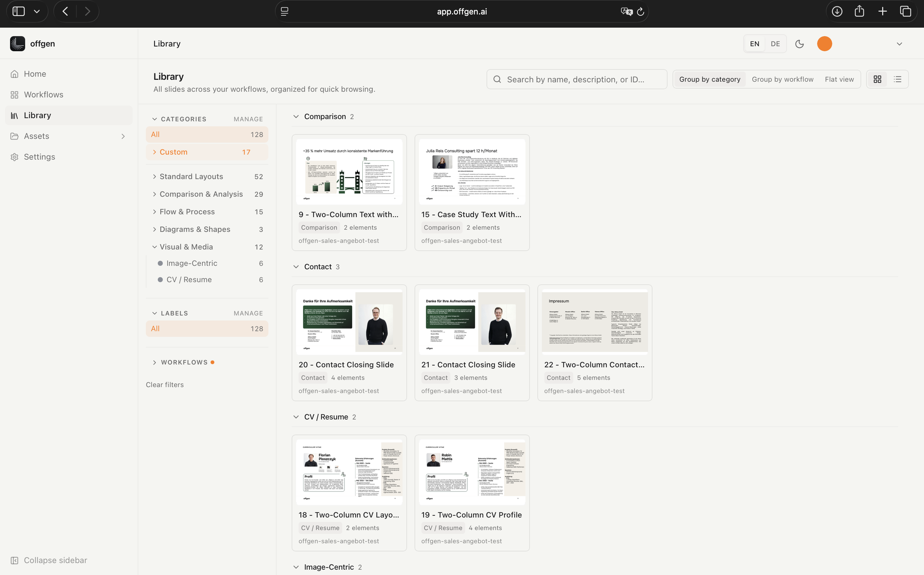Collapse the Comparison group
Viewport: 924px width, 575px height.
pyautogui.click(x=296, y=116)
